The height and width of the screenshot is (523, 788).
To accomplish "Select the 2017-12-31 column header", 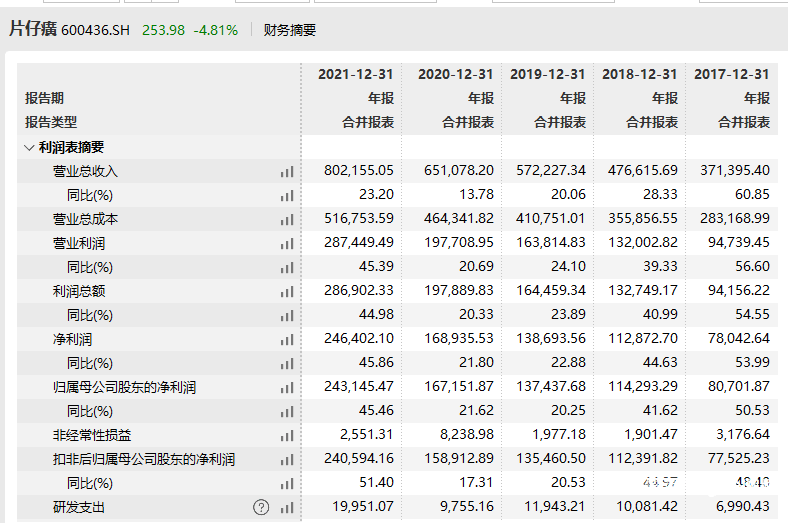I will (731, 75).
